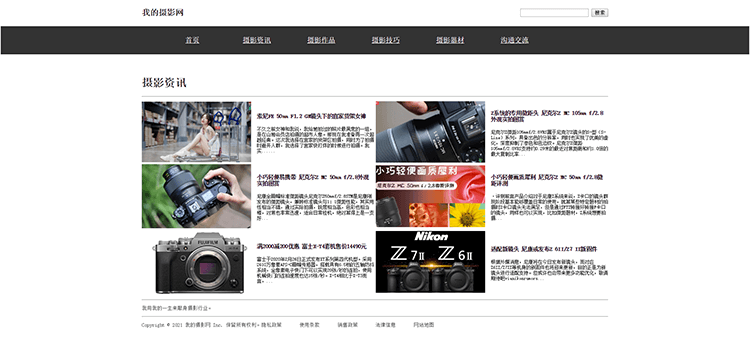Open the 首页 navigation link
This screenshot has width=750, height=360.
coord(192,41)
